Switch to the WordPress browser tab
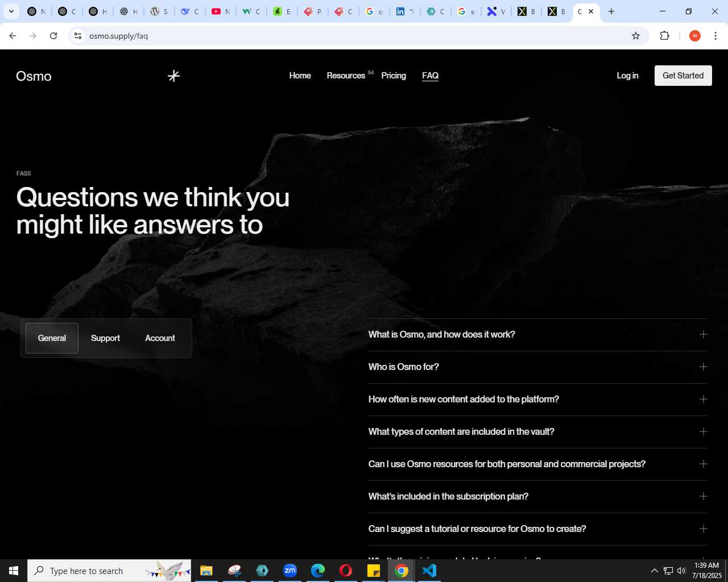 pos(159,11)
